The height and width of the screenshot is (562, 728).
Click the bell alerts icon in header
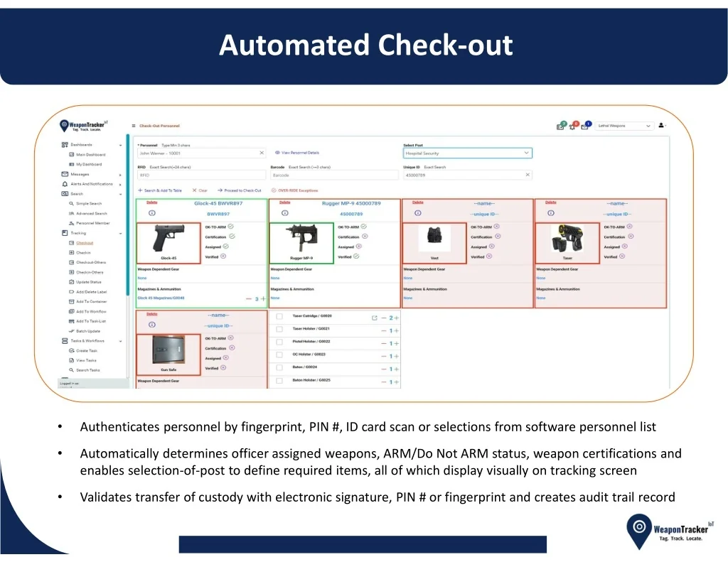point(573,126)
